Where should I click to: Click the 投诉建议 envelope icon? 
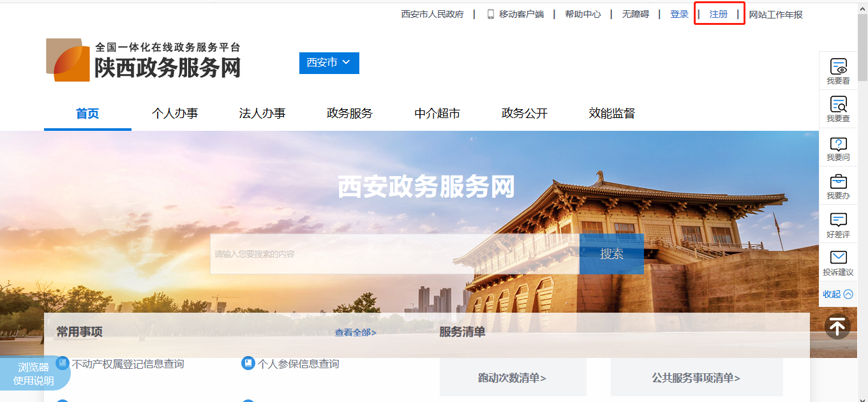(838, 258)
